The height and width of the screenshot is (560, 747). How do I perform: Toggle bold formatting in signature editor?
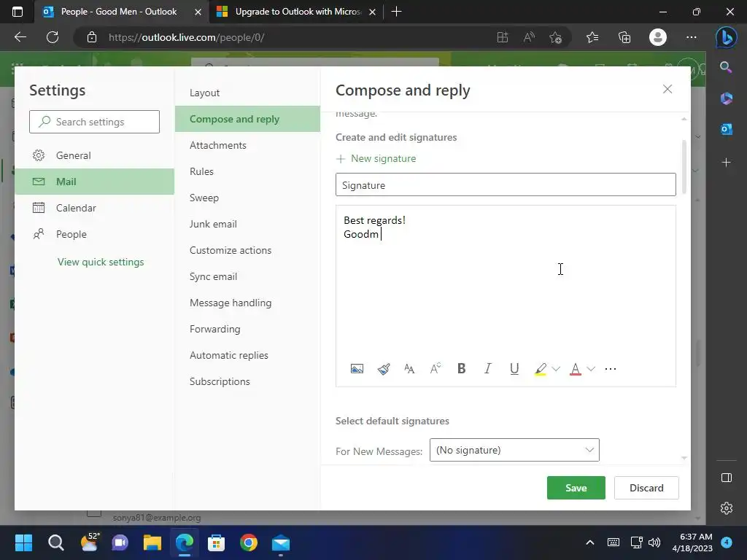(461, 368)
